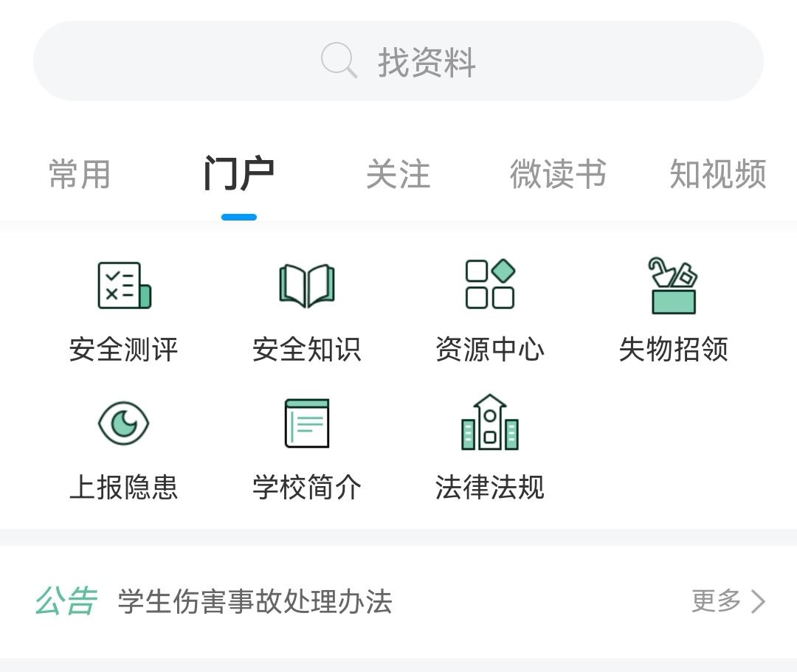Switch to the 常用 tab

(x=80, y=175)
